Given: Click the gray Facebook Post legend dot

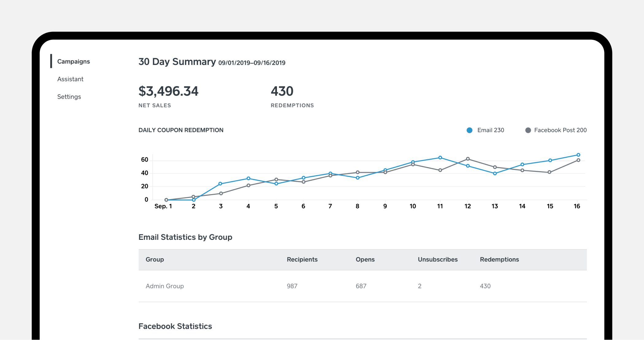Looking at the screenshot, I should click(528, 130).
